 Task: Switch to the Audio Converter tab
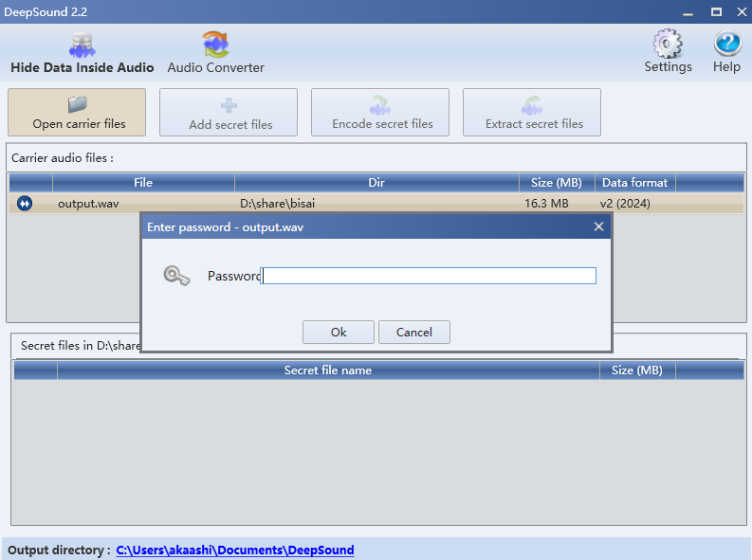[x=216, y=53]
